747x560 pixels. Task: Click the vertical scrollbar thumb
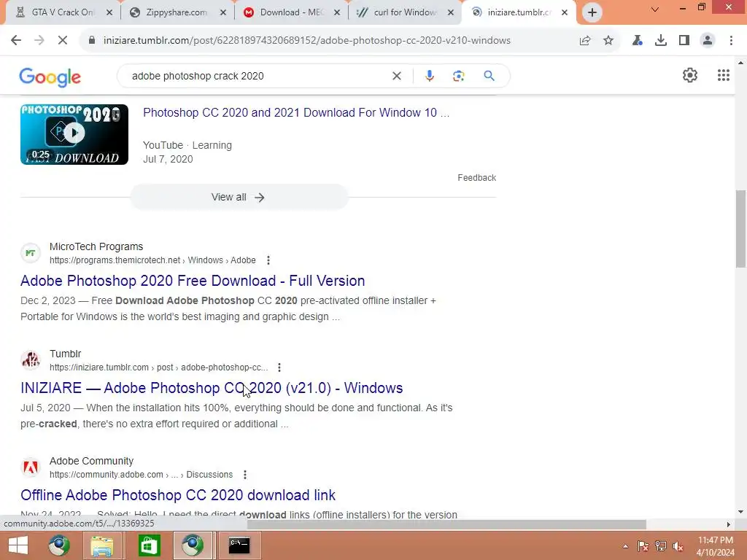[740, 228]
